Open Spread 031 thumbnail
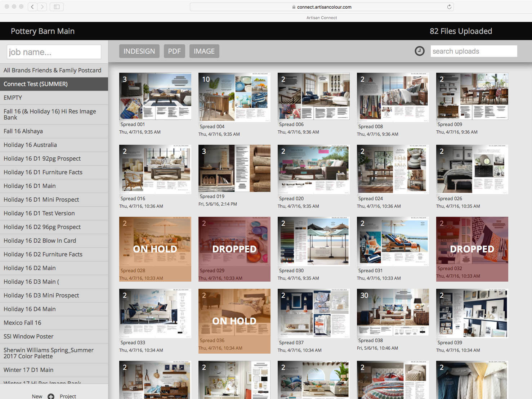Screen dimensions: 532x399 click(x=393, y=241)
